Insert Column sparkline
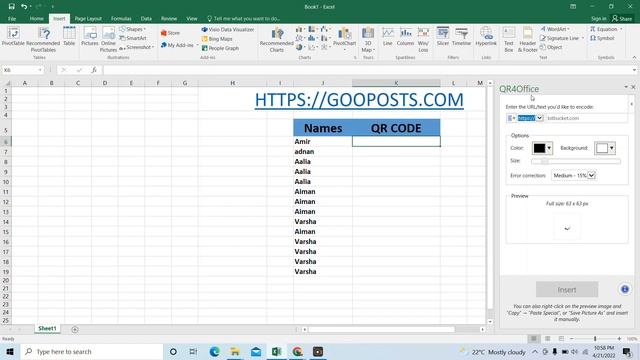Viewport: 640px width, 360px height. click(x=405, y=37)
